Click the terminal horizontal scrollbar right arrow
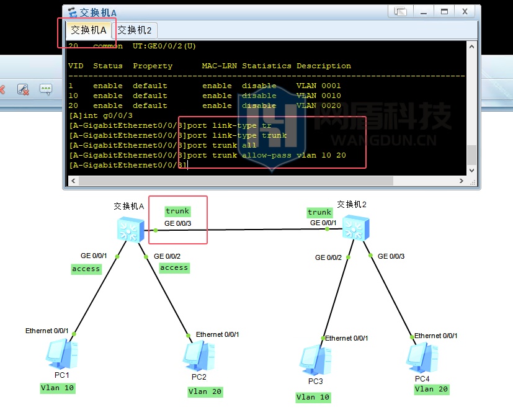The image size is (513, 420). [x=462, y=181]
